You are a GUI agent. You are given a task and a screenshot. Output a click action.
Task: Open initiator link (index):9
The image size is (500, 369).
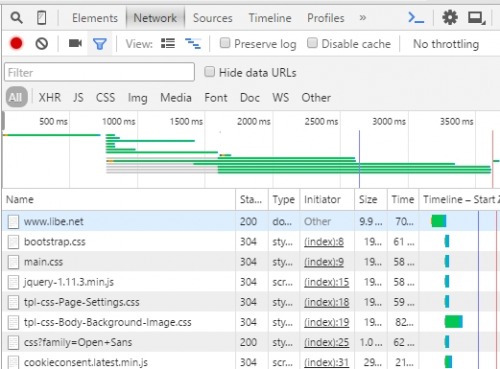tap(324, 262)
